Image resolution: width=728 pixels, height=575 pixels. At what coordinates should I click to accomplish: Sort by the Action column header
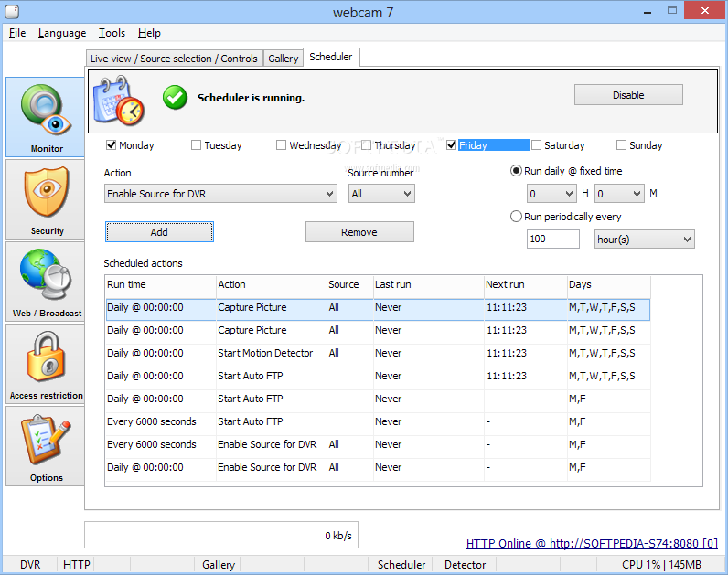point(272,285)
